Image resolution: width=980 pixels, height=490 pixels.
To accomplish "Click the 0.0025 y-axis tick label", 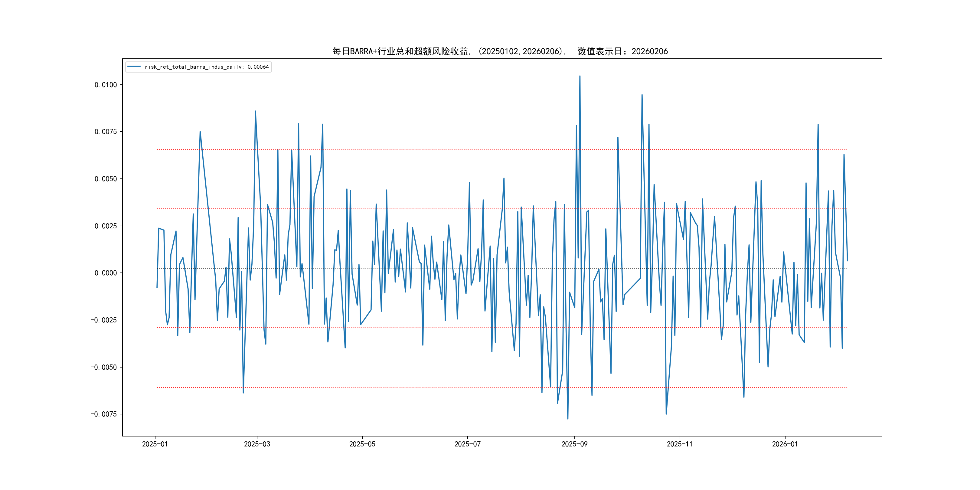I will [x=106, y=226].
